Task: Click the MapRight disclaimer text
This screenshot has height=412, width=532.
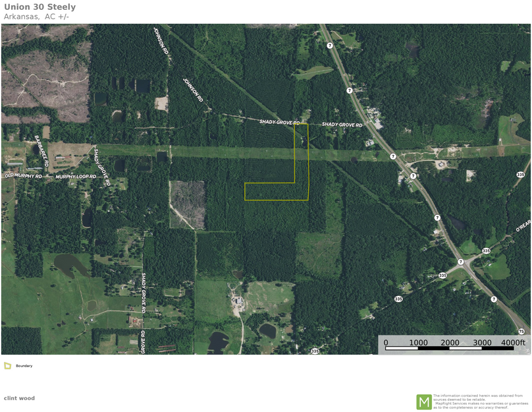Action: pos(480,401)
